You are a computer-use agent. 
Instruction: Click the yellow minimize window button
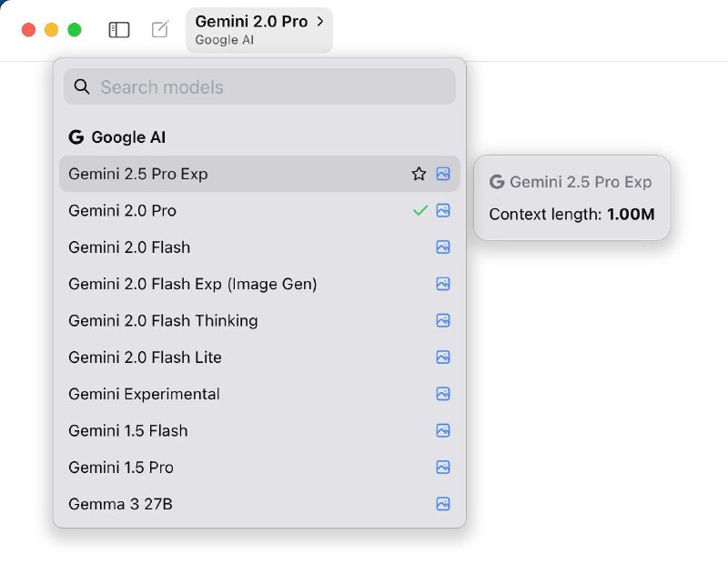[52, 30]
